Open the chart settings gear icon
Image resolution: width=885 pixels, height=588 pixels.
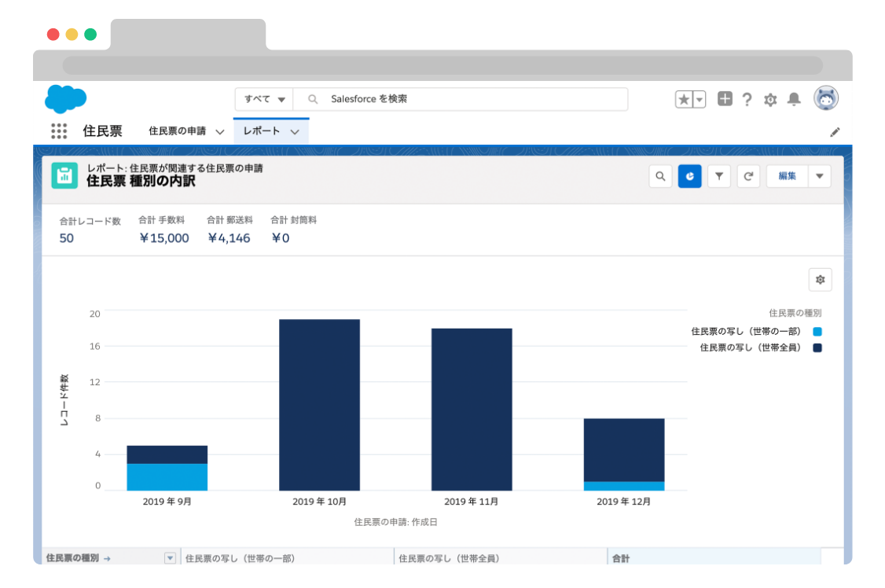[x=820, y=279]
